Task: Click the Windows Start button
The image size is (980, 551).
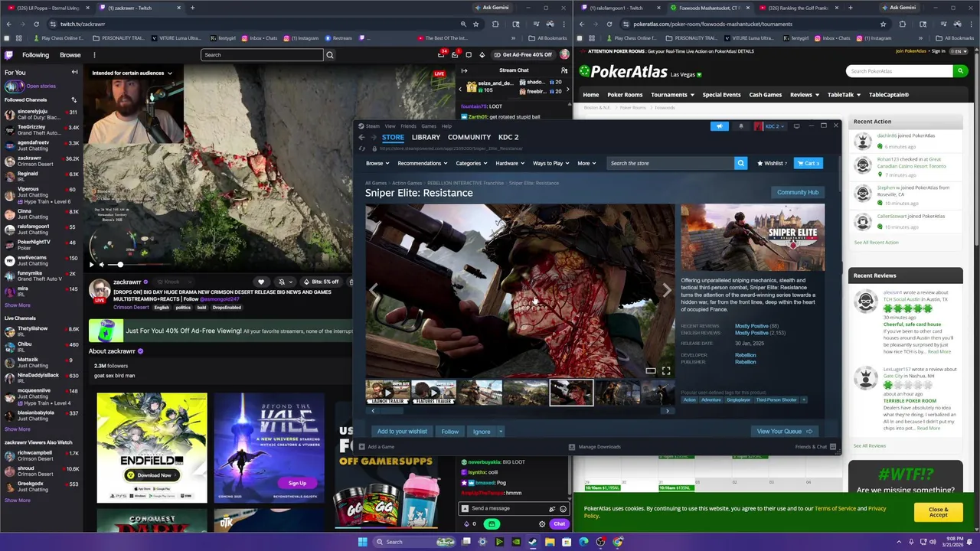Action: point(362,542)
